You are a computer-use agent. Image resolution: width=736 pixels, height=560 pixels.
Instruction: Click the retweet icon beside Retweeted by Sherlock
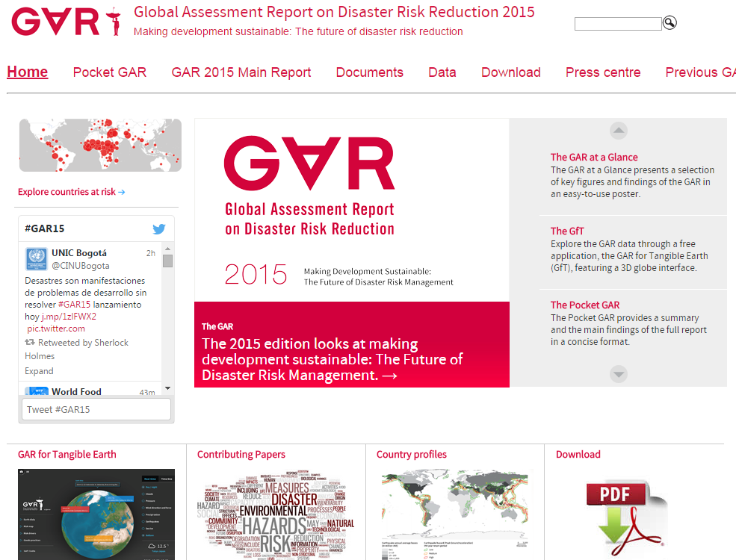(30, 343)
